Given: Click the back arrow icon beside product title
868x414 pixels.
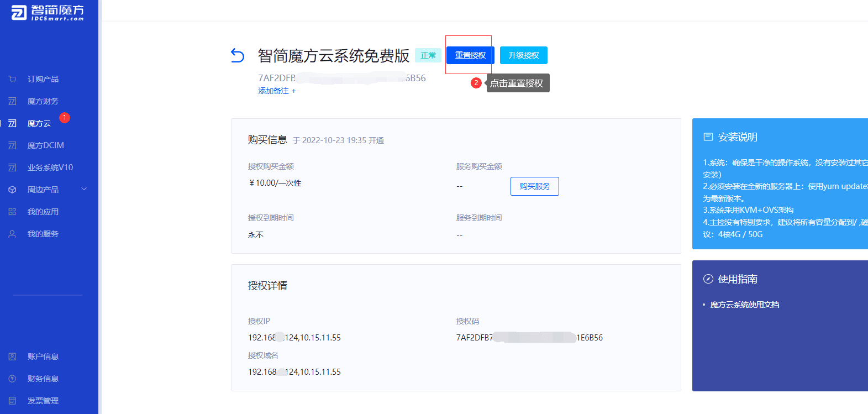Looking at the screenshot, I should (x=238, y=55).
